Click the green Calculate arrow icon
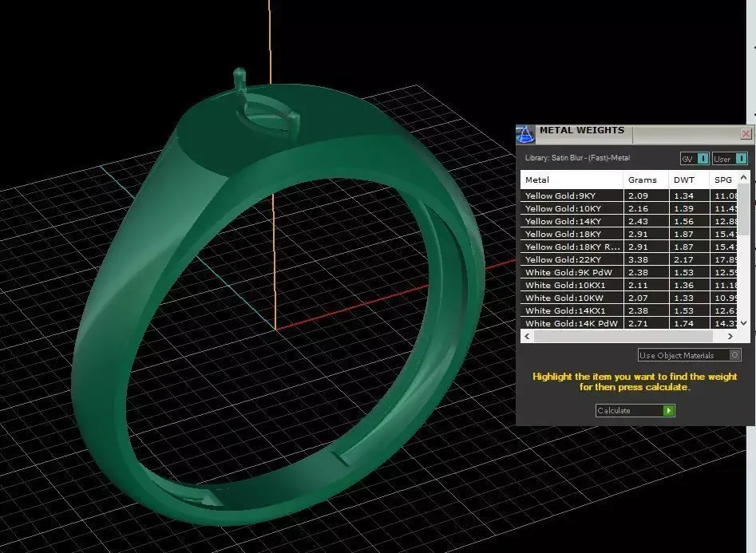756x553 pixels. [669, 410]
